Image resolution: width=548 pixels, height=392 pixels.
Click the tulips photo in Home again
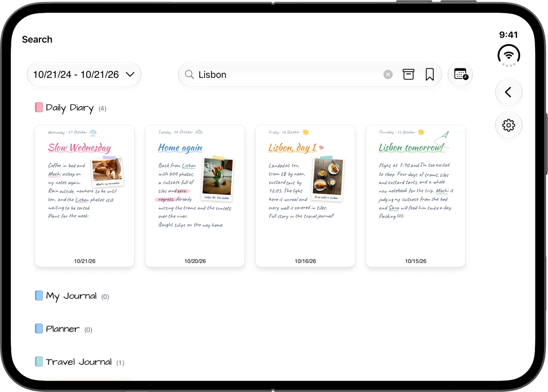point(217,178)
